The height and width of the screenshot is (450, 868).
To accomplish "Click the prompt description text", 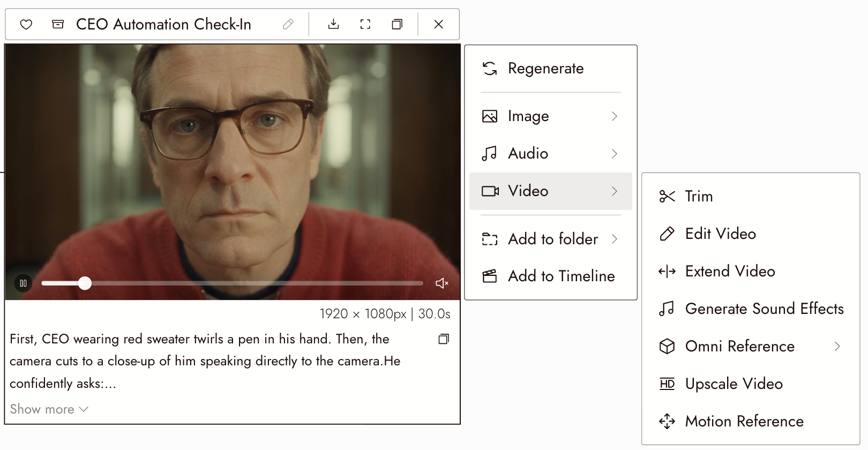I will click(x=205, y=361).
